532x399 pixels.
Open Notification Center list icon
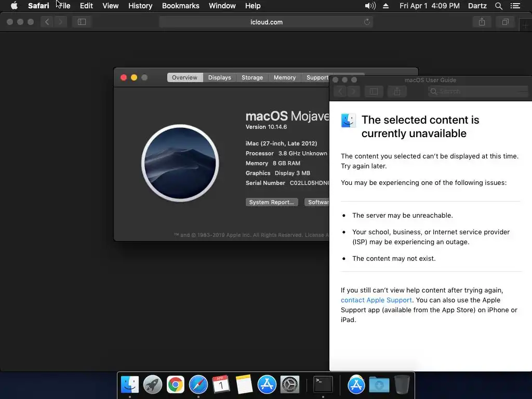[515, 6]
